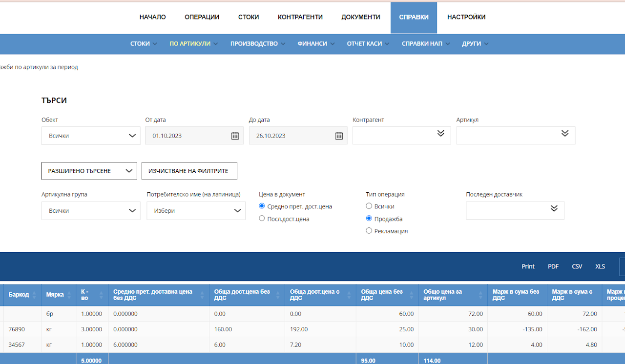625x364 pixels.
Task: Sort by the Баркод column arrows
Action: point(34,295)
